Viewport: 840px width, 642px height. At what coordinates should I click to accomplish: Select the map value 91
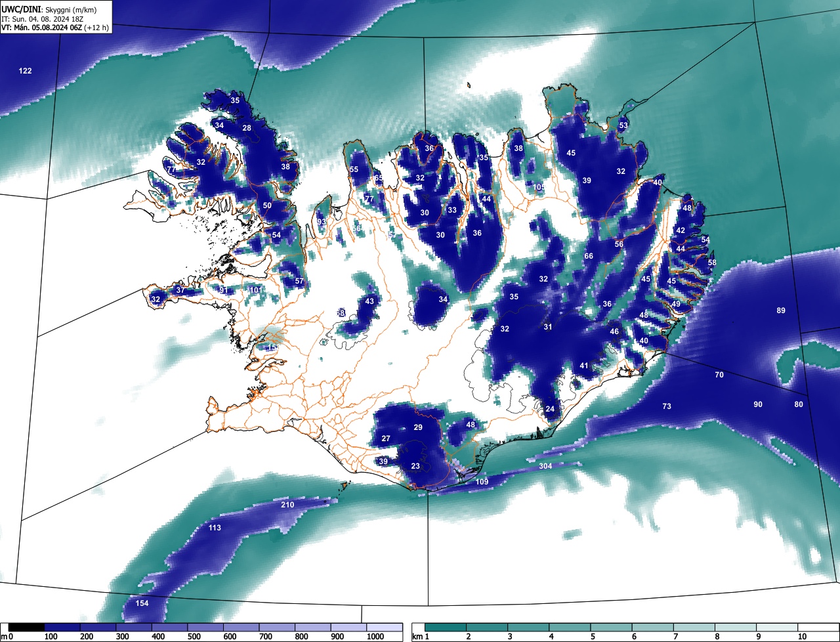[x=224, y=290]
